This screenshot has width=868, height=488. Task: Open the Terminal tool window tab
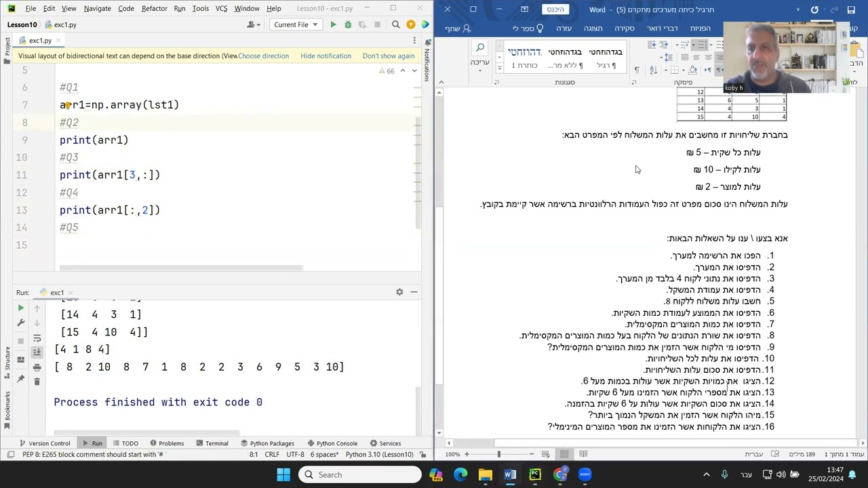point(211,443)
